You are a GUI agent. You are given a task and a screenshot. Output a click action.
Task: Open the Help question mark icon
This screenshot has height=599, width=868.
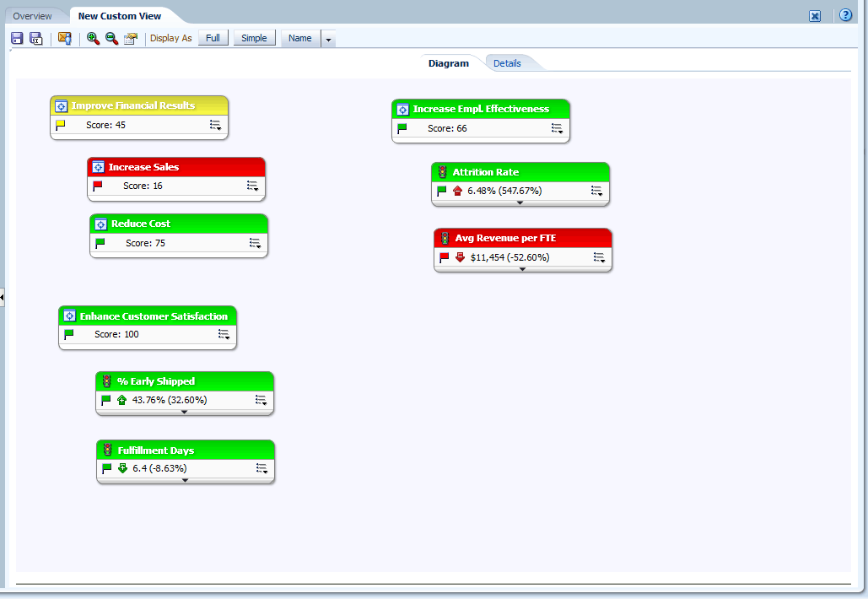(x=846, y=15)
